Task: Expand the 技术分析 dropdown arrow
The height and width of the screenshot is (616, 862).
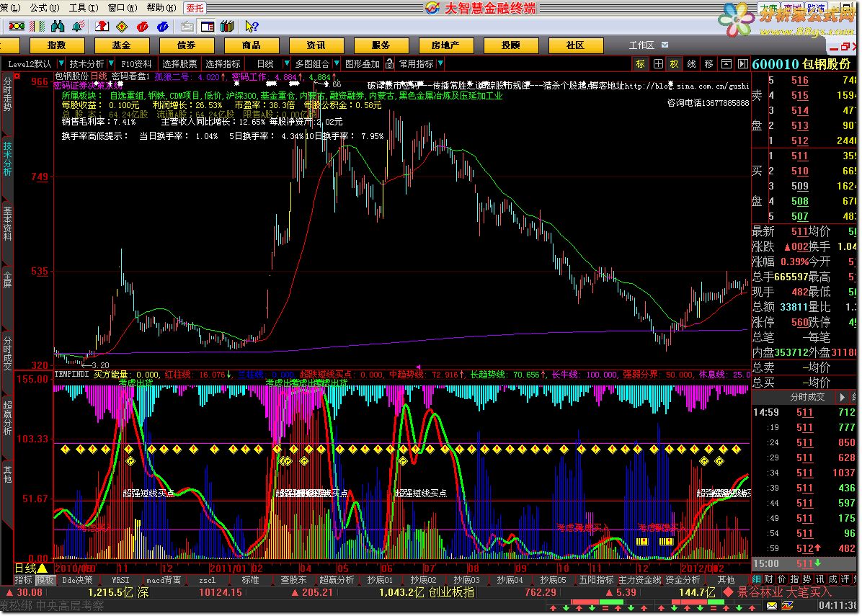Action: [111, 63]
